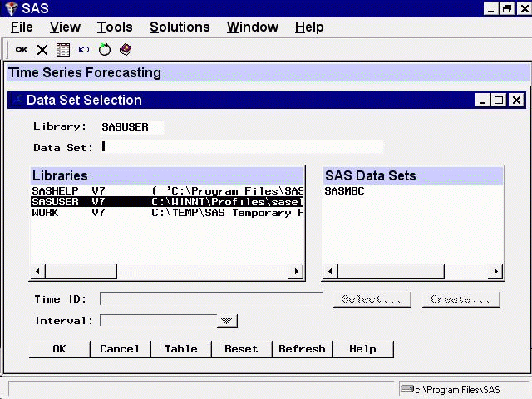Click the Select... button
This screenshot has width=532, height=399.
(372, 299)
